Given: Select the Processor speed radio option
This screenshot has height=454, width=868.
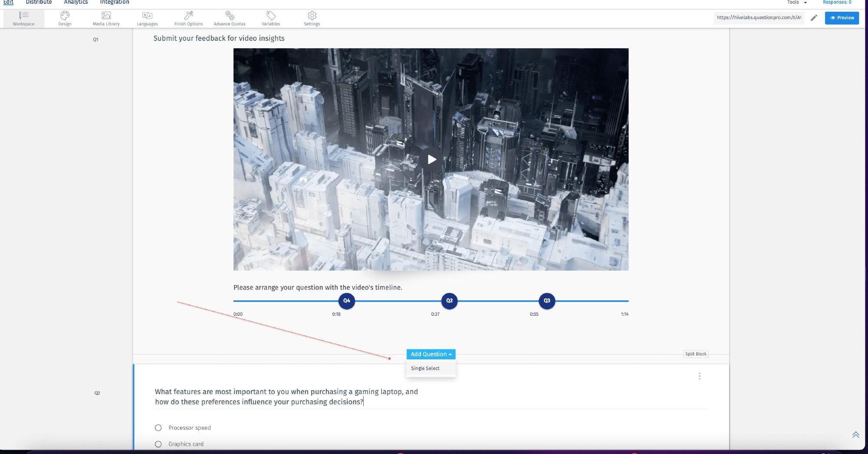Looking at the screenshot, I should (x=158, y=428).
